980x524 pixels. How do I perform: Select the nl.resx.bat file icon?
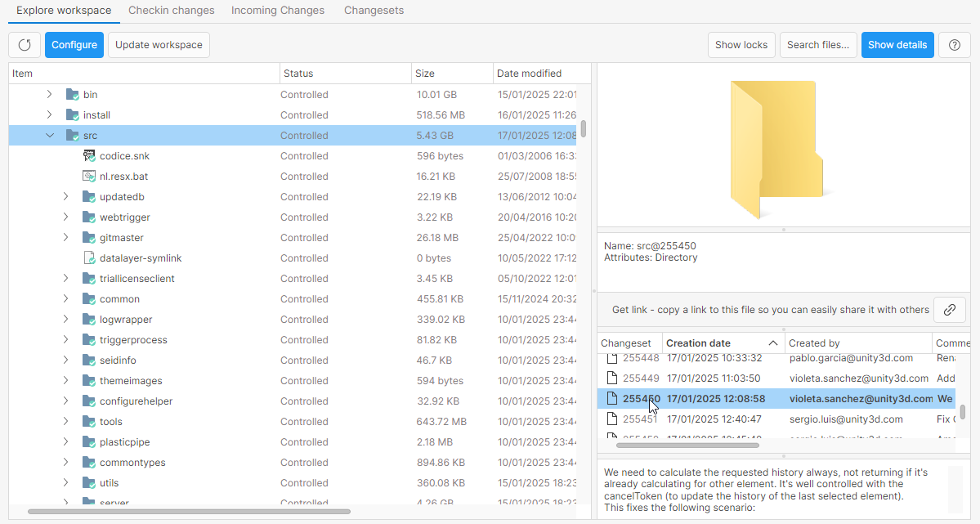89,177
